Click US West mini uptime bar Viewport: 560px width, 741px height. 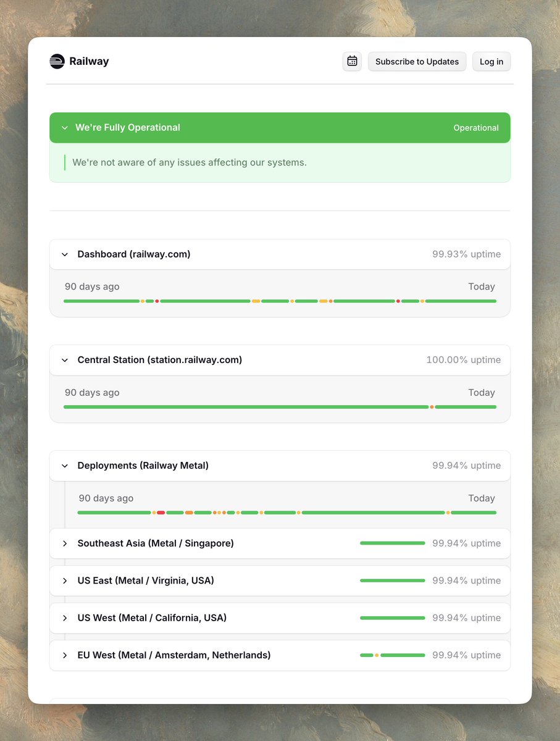click(393, 617)
